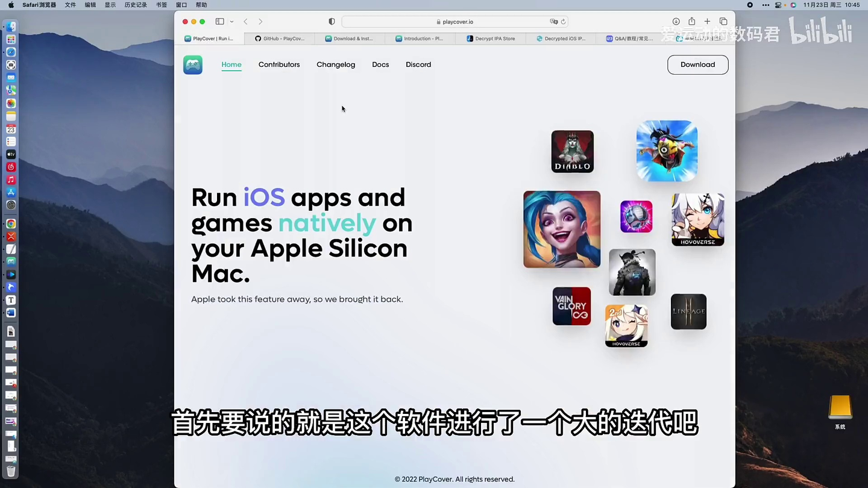Image resolution: width=868 pixels, height=488 pixels.
Task: Expand the sidebar tab group dropdown arrow
Action: pos(231,22)
